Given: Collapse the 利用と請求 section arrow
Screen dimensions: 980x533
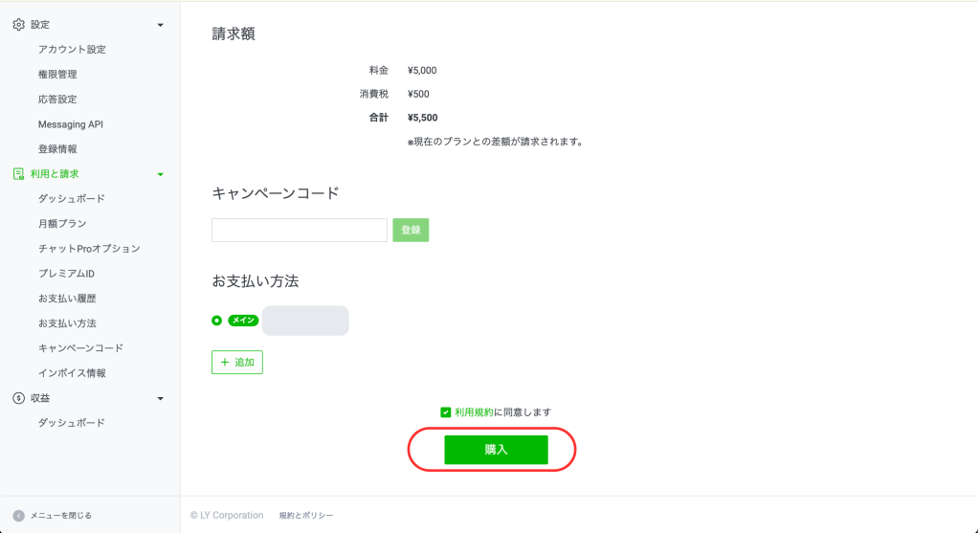Looking at the screenshot, I should [x=160, y=174].
